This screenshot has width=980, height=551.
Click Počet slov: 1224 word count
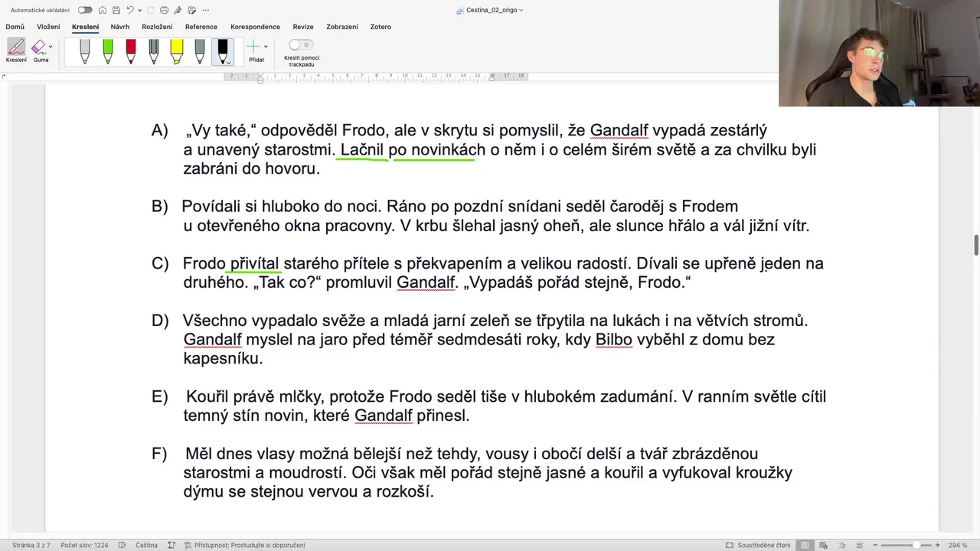point(84,545)
